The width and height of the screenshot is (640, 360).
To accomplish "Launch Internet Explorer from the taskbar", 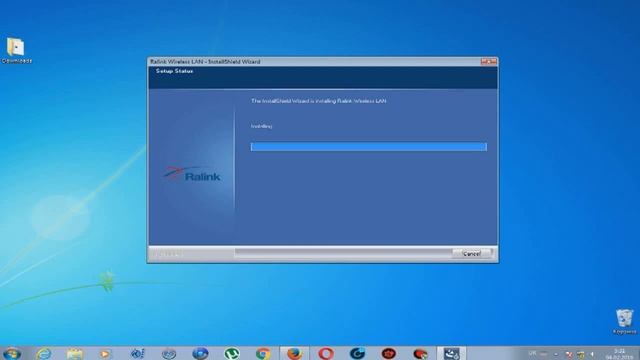I will (44, 353).
